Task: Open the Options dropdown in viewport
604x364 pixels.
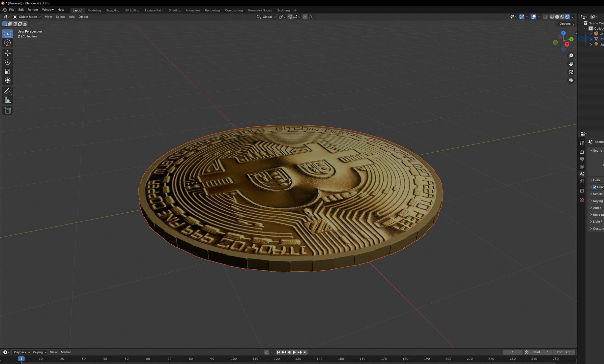Action: tap(567, 24)
